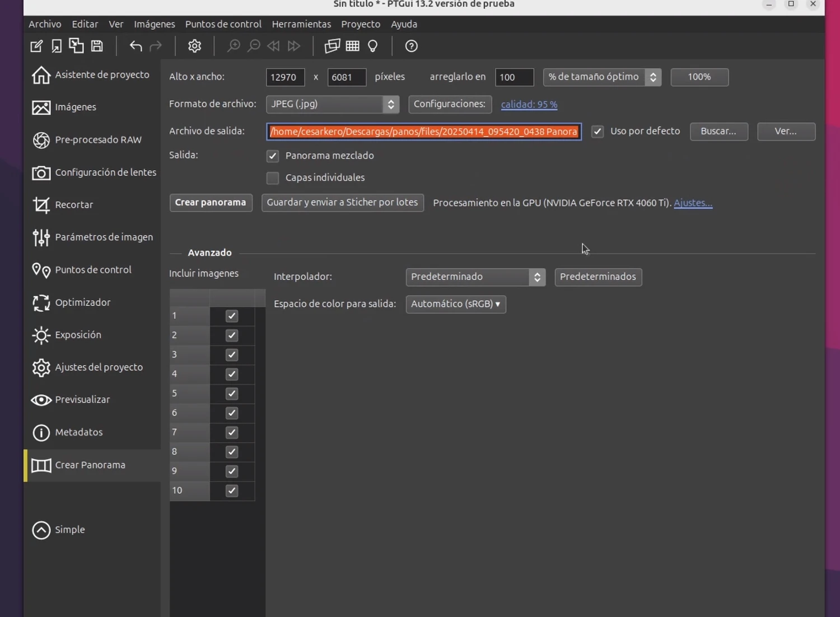Click the undo arrow in toolbar

[136, 46]
